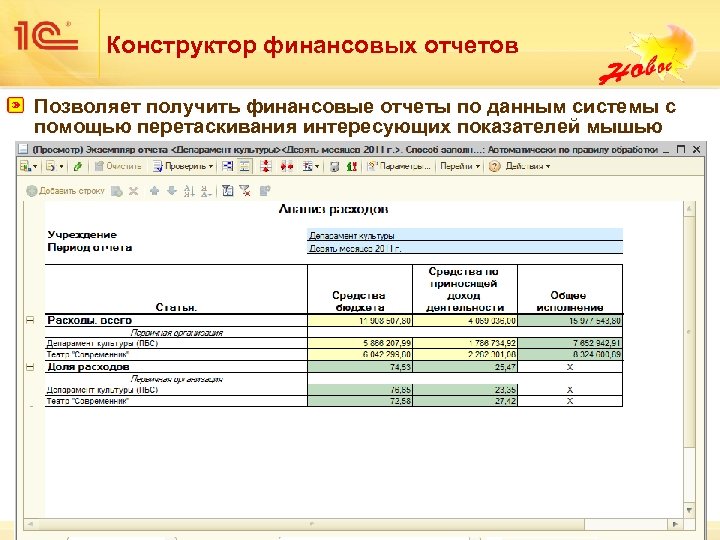Click the red-green chart icon
Image resolution: width=720 pixels, height=540 pixels.
point(352,166)
